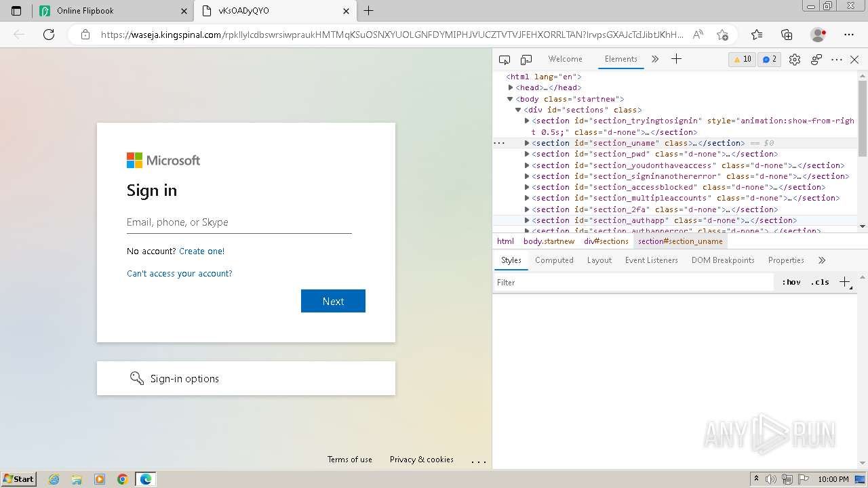Screen dimensions: 868x488
Task: Close the DevTools panel
Action: (854, 60)
